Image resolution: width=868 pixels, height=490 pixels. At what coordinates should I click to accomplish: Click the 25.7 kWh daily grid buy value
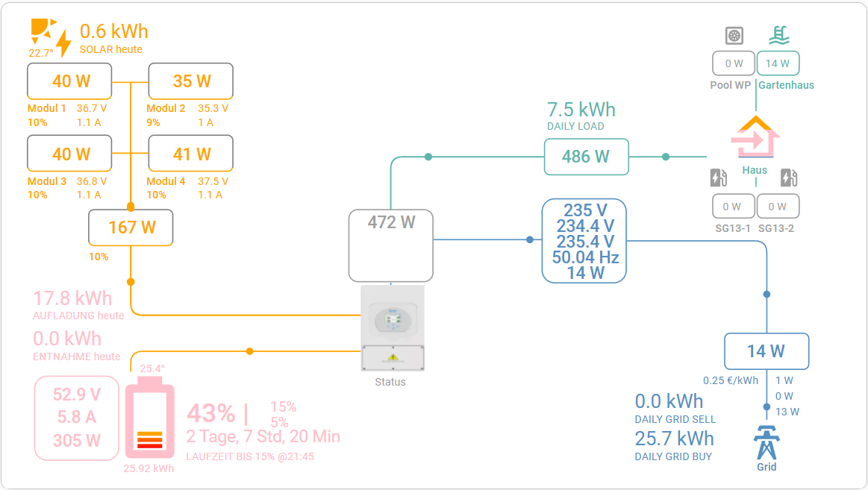tap(674, 438)
